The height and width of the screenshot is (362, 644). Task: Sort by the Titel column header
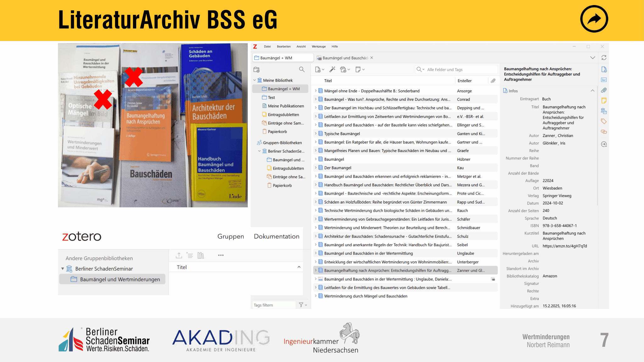point(328,81)
